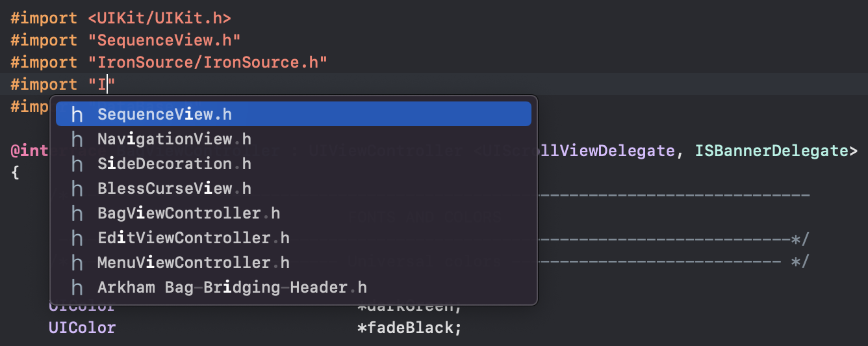Place cursor in the UIKit/UIKit.h import
Screen dimensions: 868x346
point(159,18)
